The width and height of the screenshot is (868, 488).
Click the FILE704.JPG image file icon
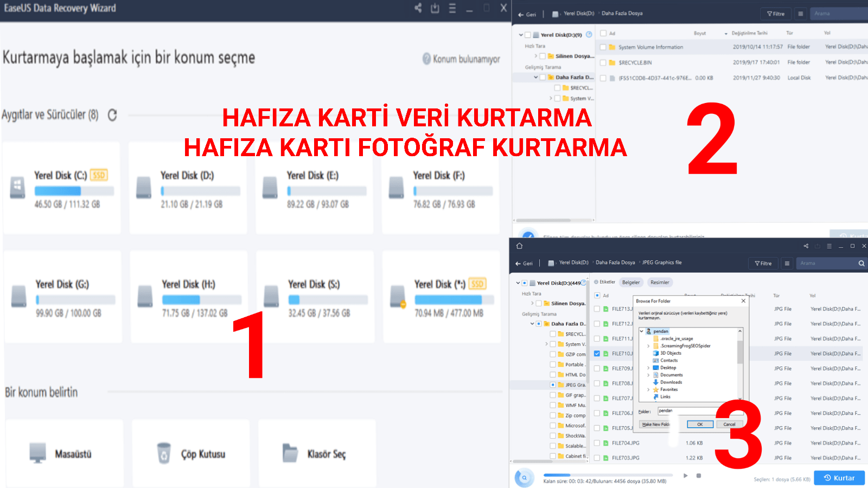point(606,443)
